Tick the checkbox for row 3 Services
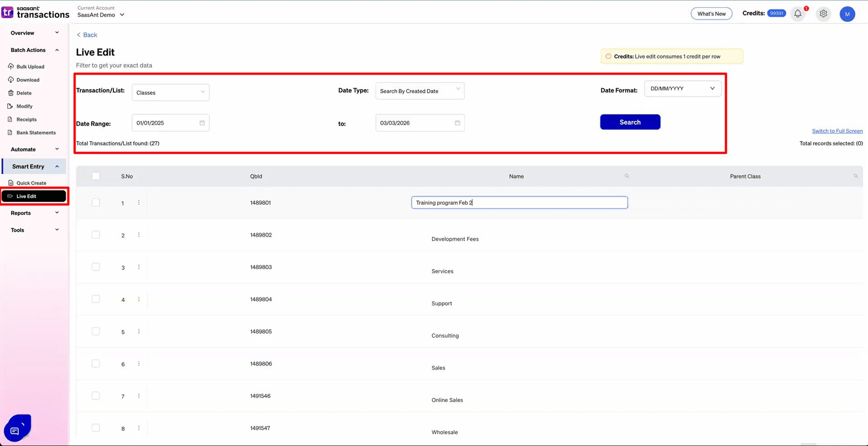The image size is (868, 446). point(95,267)
